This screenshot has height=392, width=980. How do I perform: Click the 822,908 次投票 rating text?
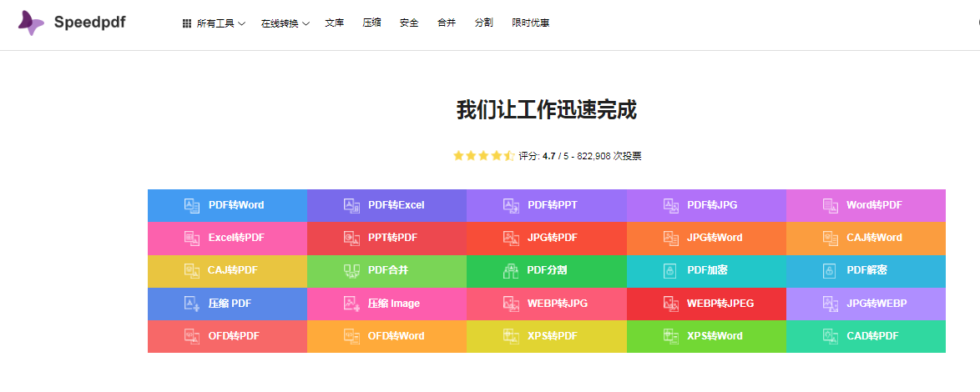click(609, 156)
